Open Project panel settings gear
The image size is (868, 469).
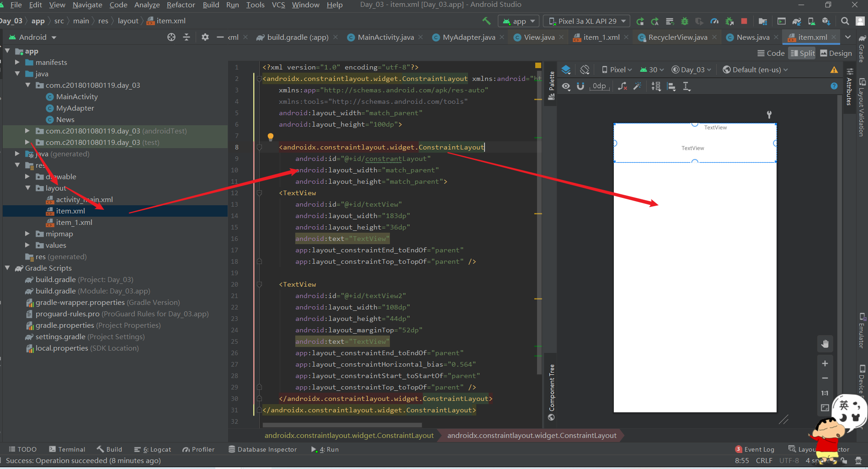point(205,37)
